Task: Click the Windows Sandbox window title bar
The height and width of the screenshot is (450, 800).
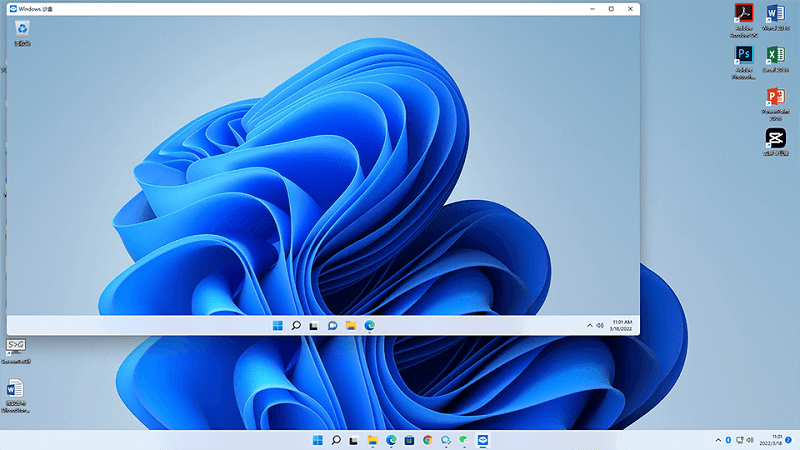Action: coord(300,8)
